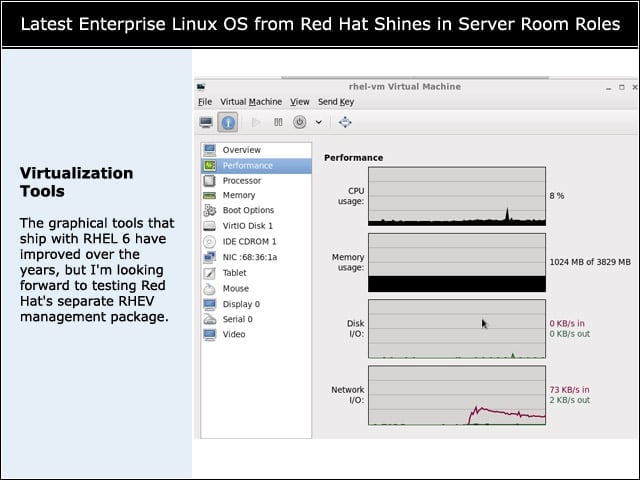Click the Memory usage graph
The height and width of the screenshot is (480, 640).
[457, 262]
